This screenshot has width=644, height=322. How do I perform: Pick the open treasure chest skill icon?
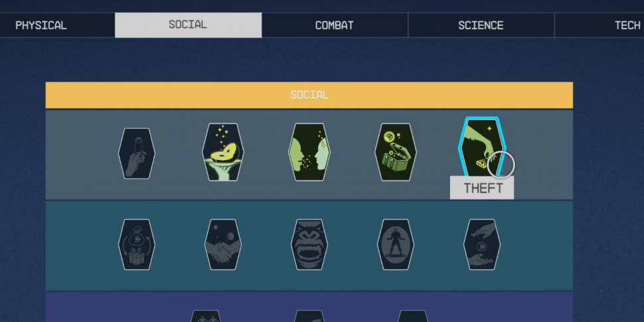pyautogui.click(x=396, y=152)
